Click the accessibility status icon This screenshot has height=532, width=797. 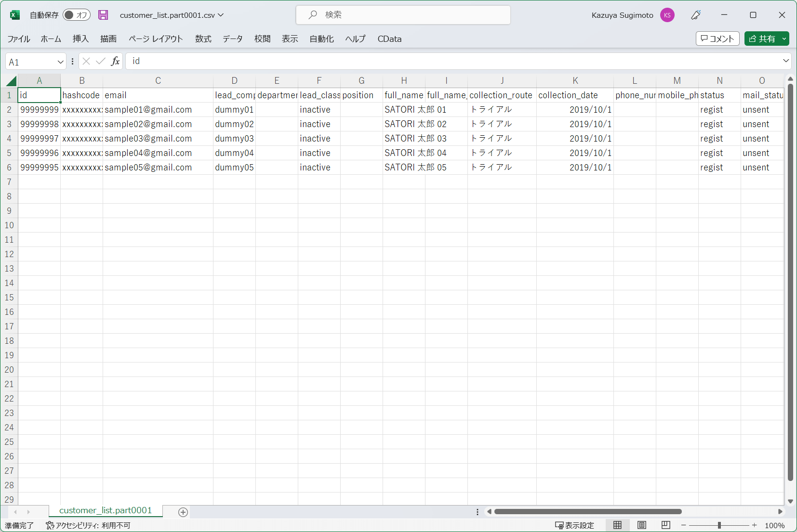pos(50,525)
